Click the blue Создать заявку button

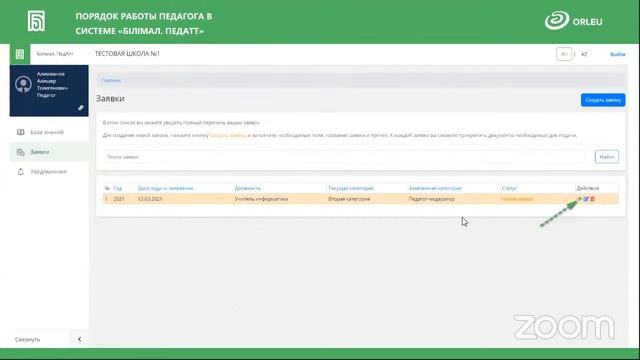coord(603,100)
